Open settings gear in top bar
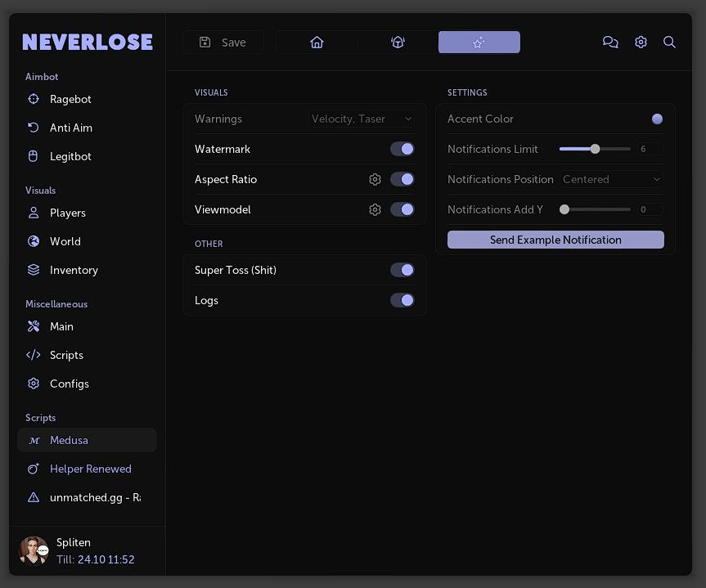The width and height of the screenshot is (706, 588). coord(641,43)
